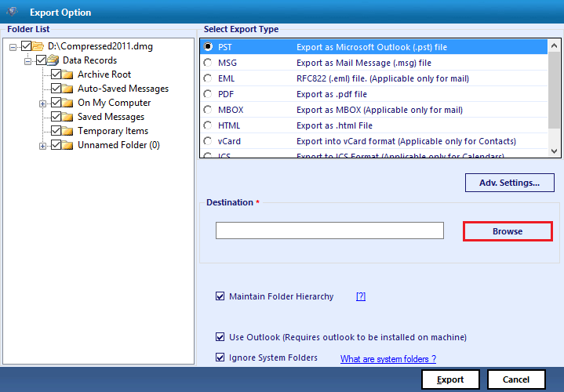This screenshot has width=564, height=392.
Task: Uncheck the Temporary Items checkbox
Action: click(x=56, y=131)
